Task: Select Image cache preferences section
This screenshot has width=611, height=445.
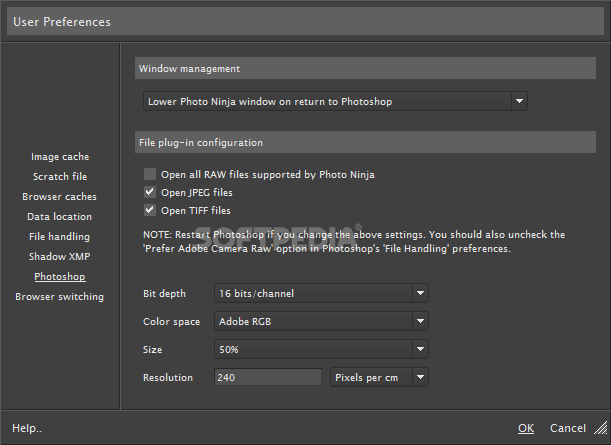Action: [60, 157]
